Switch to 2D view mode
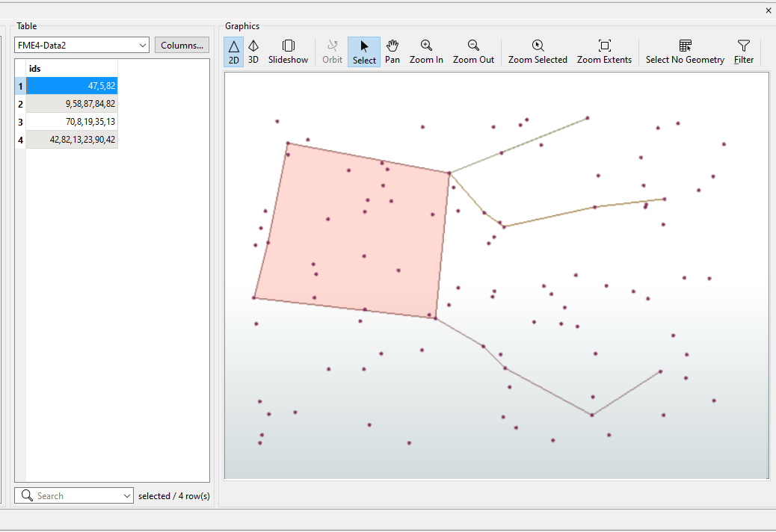Screen dimensions: 776x532 pos(233,52)
